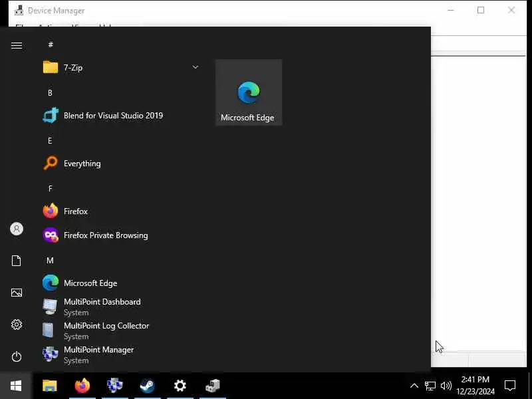
Task: Open the user account icon in Start sidebar
Action: point(16,229)
